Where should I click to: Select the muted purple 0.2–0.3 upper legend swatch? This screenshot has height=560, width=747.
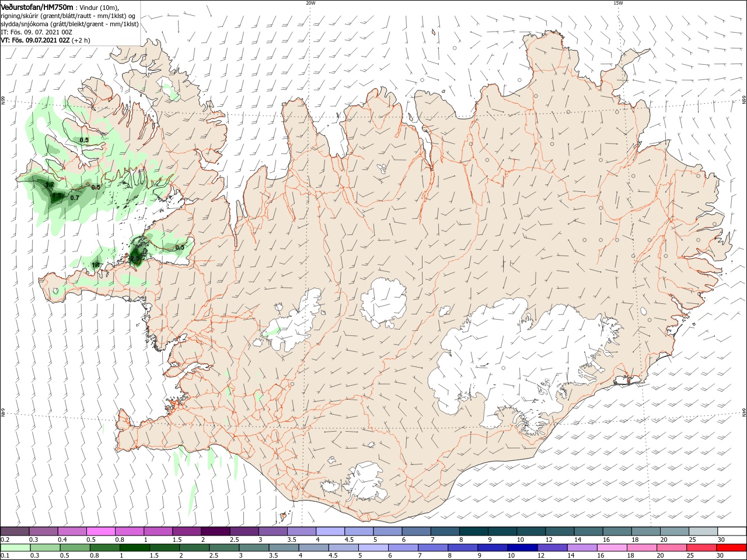(15, 531)
